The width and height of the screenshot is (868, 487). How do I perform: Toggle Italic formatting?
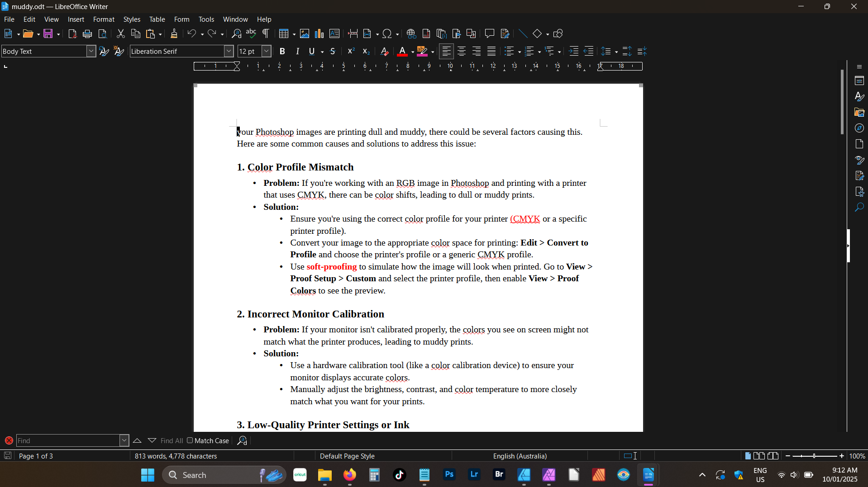[297, 52]
